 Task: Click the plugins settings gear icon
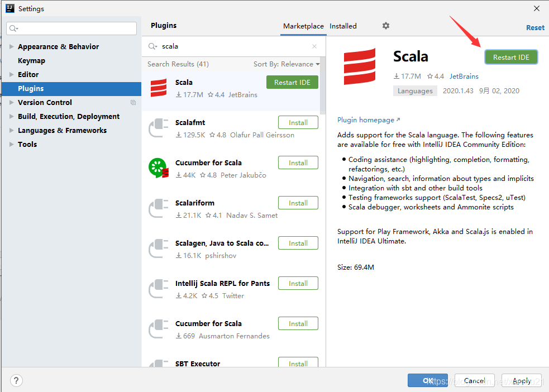click(x=385, y=26)
